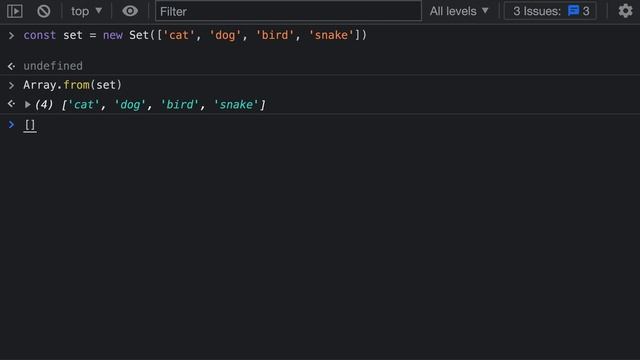Viewport: 640px width, 360px height.
Task: Select the 'cat' value in array output
Action: [x=84, y=105]
